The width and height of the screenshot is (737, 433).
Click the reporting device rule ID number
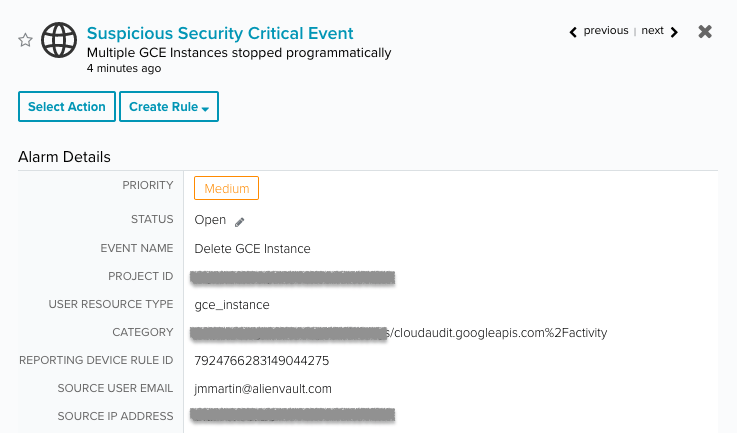click(x=262, y=361)
